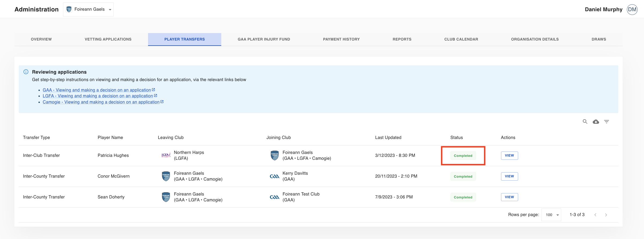Go to the Payment History tab
The height and width of the screenshot is (239, 644).
point(341,39)
